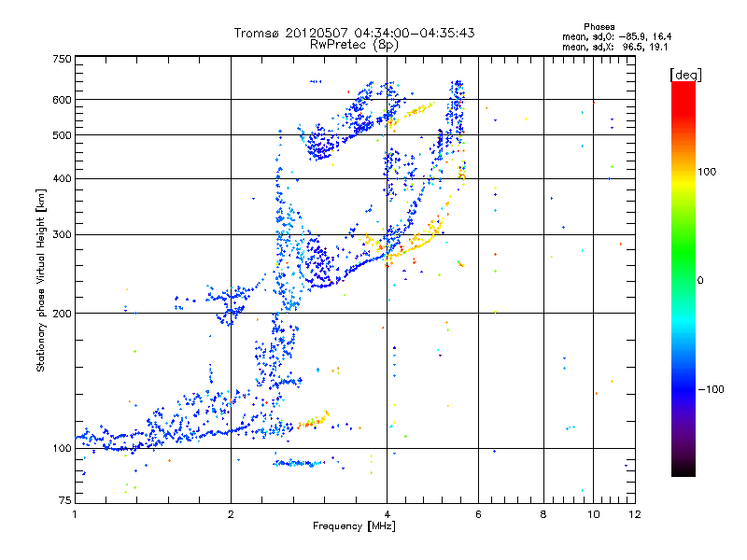Click y-axis tick label '200'
The width and height of the screenshot is (747, 560).
63,314
